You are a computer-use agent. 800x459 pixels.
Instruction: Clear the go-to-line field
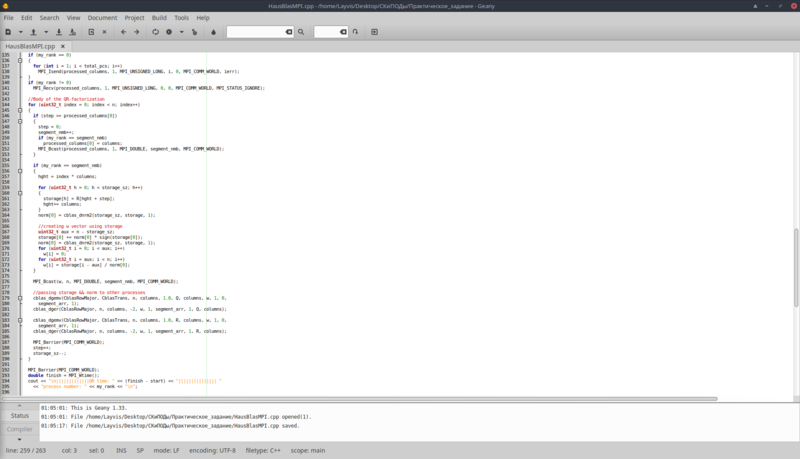(x=343, y=32)
